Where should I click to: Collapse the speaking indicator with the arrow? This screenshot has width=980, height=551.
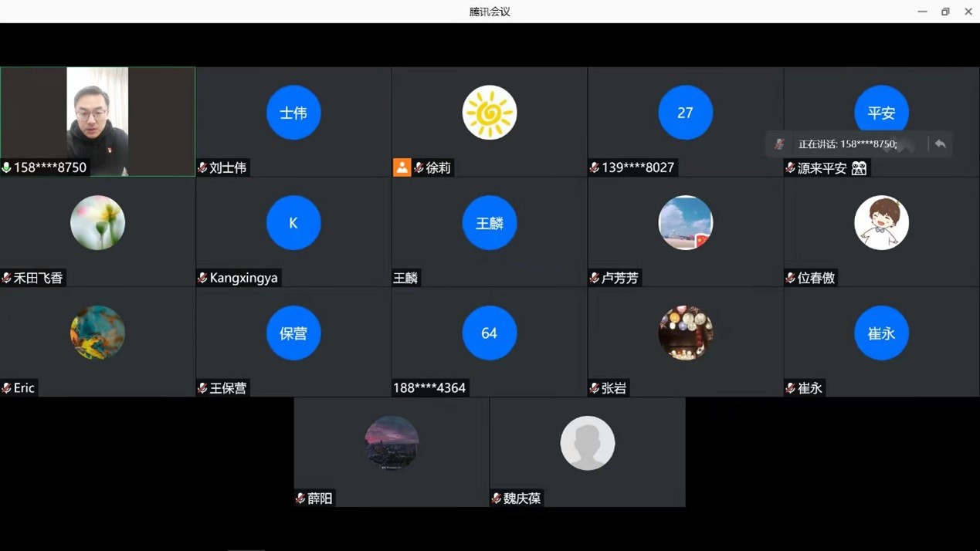pyautogui.click(x=940, y=144)
